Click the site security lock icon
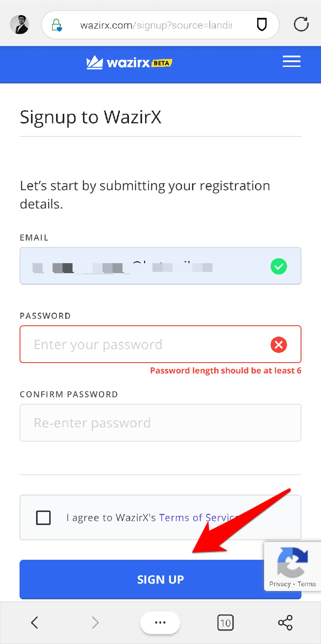 tap(57, 25)
